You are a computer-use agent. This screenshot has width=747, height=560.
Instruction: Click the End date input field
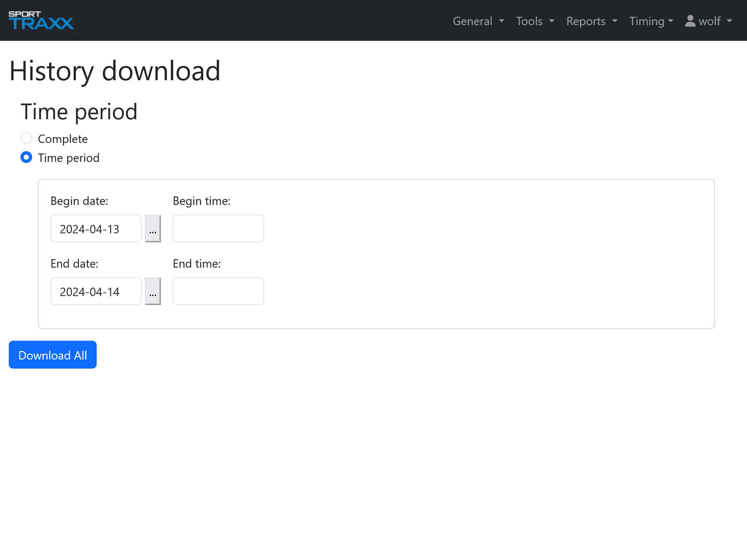[96, 291]
